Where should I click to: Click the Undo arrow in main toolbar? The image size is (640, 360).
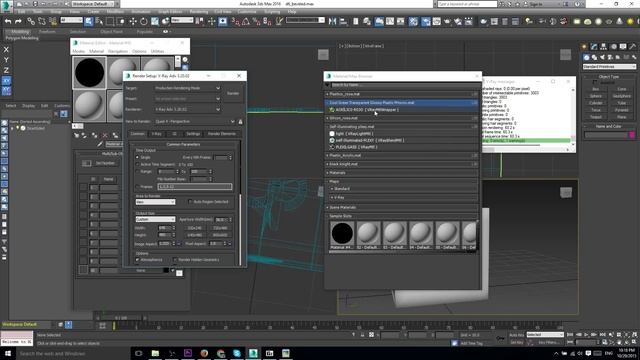[x=8, y=21]
